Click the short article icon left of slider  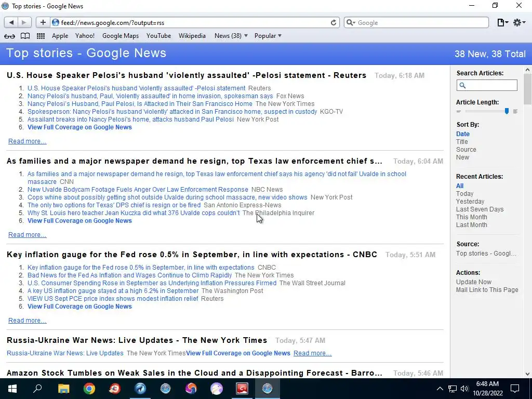459,111
